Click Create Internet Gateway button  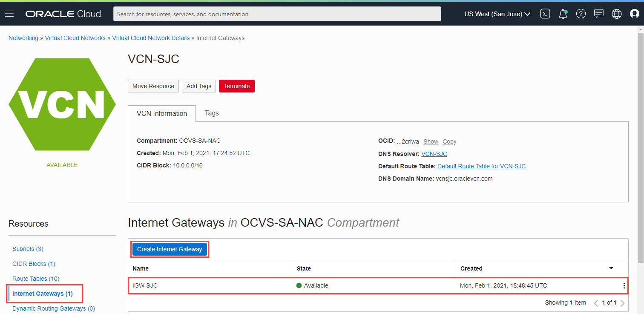pyautogui.click(x=170, y=249)
